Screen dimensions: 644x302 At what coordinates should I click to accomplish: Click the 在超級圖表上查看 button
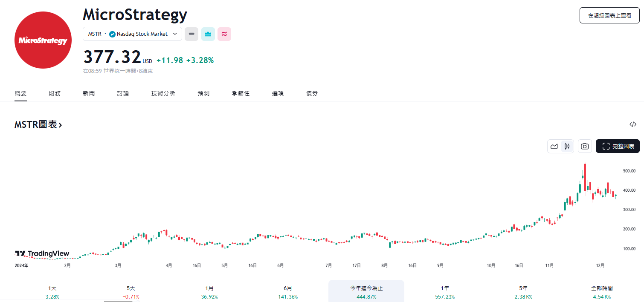[609, 15]
